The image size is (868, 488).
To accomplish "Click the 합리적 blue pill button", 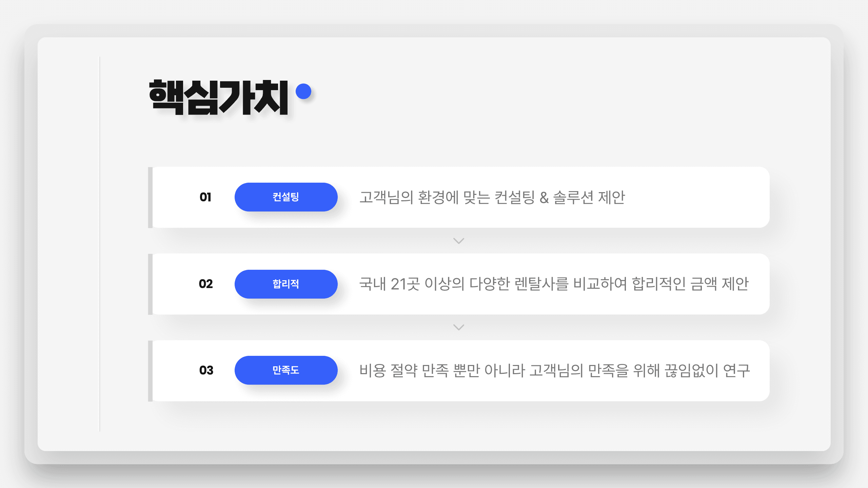I will coord(286,284).
